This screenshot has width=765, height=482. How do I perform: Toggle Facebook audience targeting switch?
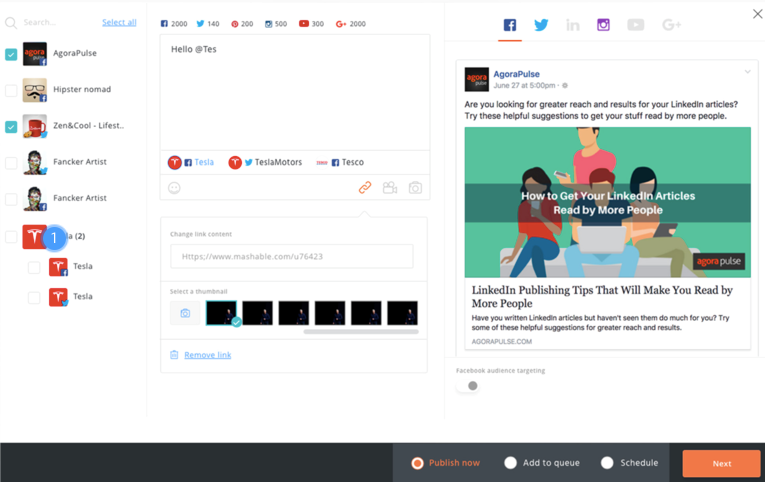click(x=469, y=386)
